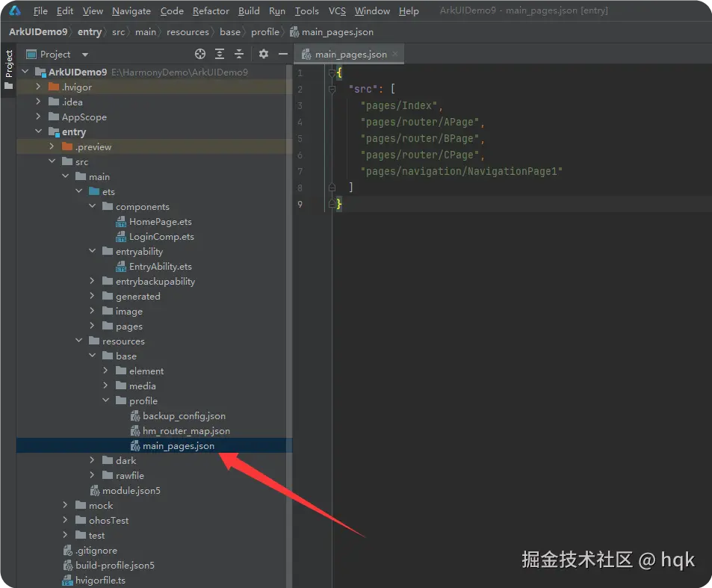
Task: Expand the pages folder under ets
Action: pos(92,326)
